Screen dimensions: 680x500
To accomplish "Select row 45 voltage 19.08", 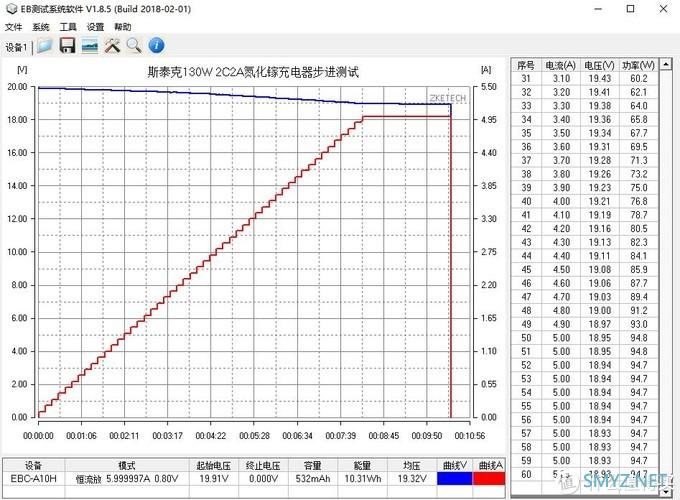I will tap(600, 269).
